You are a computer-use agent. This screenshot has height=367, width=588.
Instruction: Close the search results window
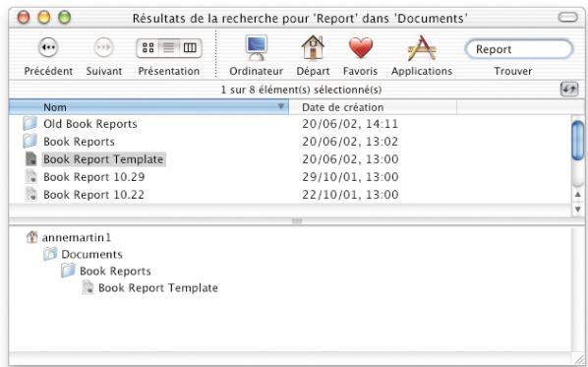(x=24, y=18)
